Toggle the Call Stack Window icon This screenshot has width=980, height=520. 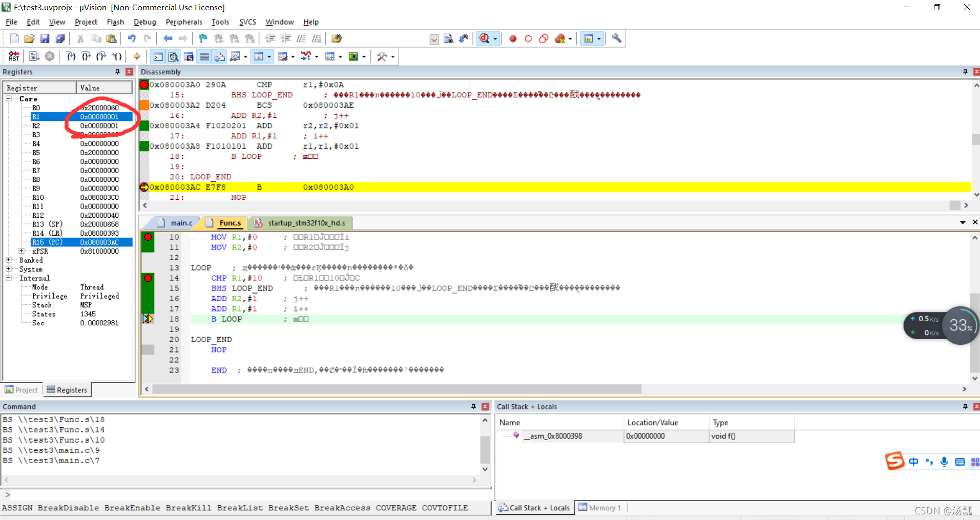220,56
